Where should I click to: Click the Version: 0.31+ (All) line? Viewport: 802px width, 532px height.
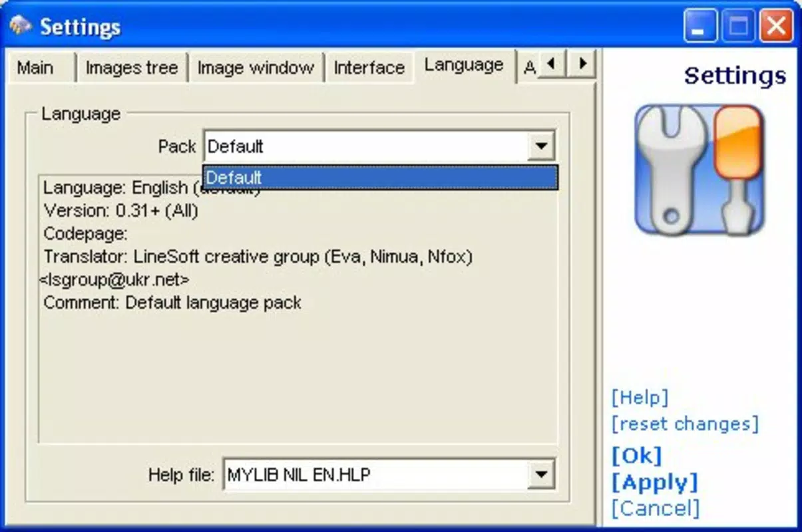tap(121, 211)
